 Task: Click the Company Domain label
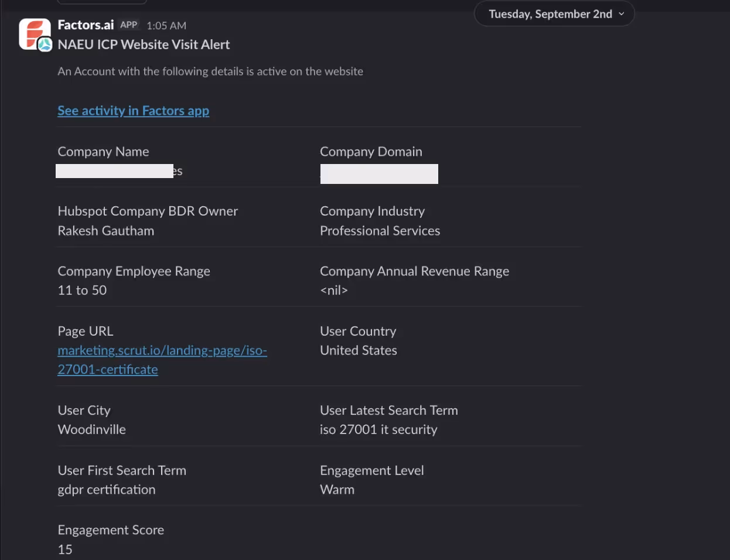click(371, 152)
